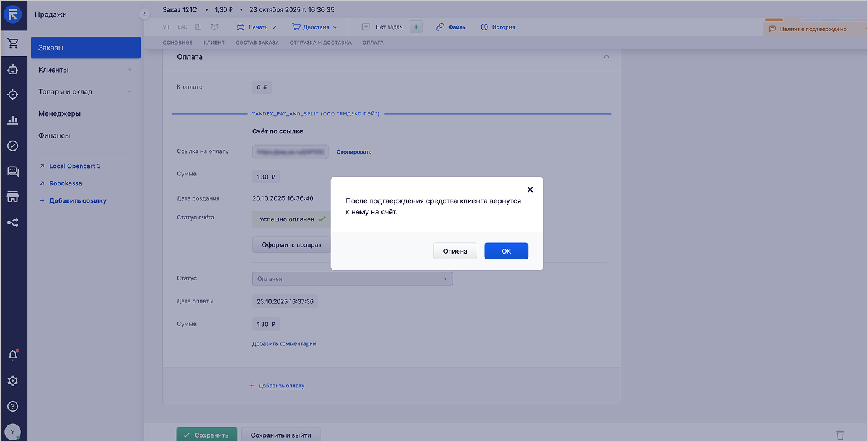
Task: Click the printer icon for Печать
Action: tap(241, 27)
